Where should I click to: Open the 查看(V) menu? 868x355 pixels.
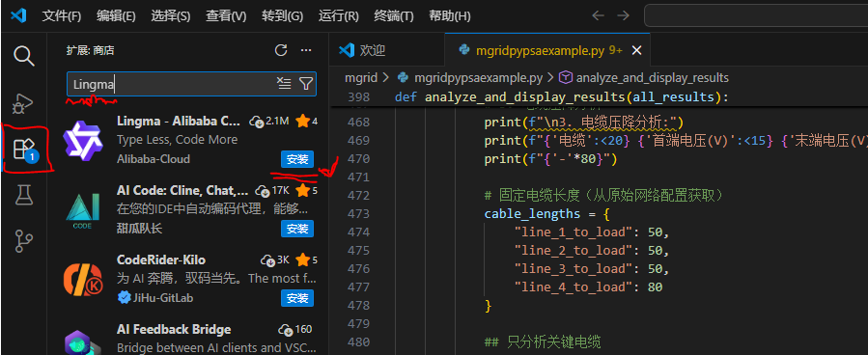(x=226, y=16)
